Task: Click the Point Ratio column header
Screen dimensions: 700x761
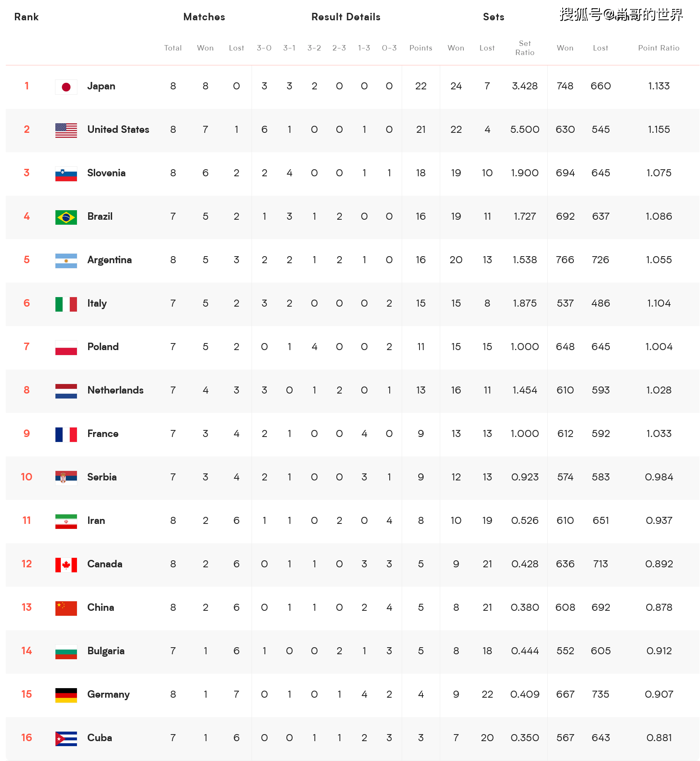Action: tap(659, 48)
